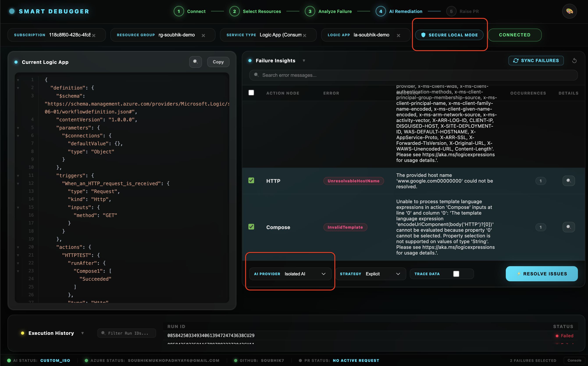Image resolution: width=588 pixels, height=366 pixels.
Task: Go to step 1 Connect
Action: (190, 11)
